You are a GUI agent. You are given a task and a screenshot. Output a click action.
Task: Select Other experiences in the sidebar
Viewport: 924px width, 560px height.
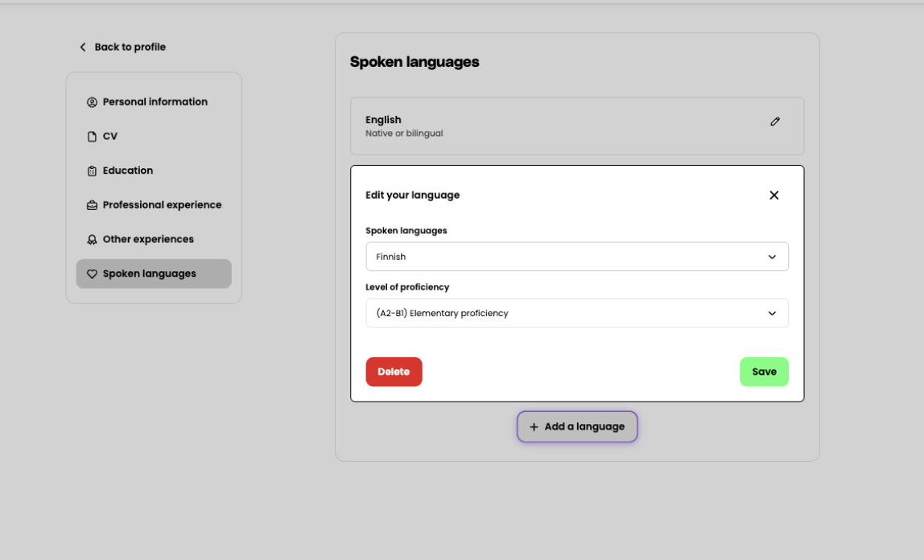click(148, 240)
